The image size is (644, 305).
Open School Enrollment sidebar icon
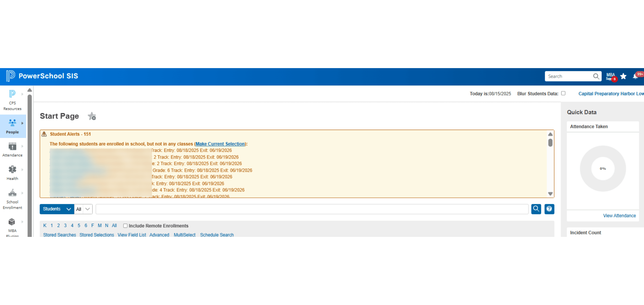pyautogui.click(x=12, y=193)
